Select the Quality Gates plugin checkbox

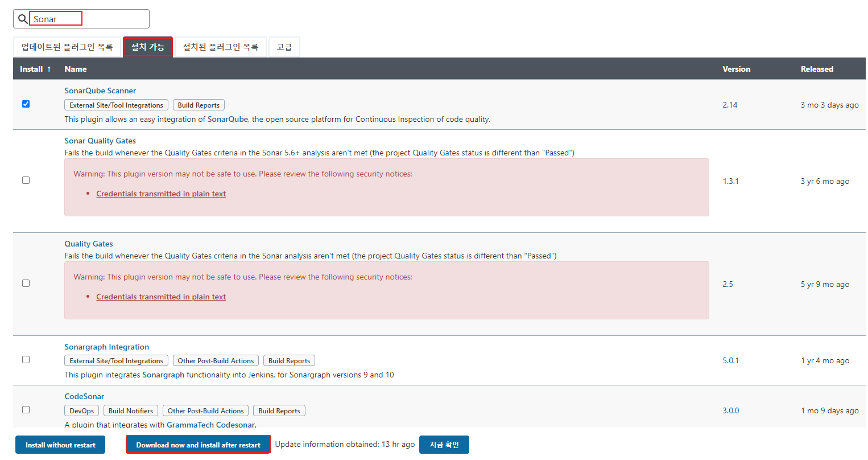pyautogui.click(x=26, y=283)
